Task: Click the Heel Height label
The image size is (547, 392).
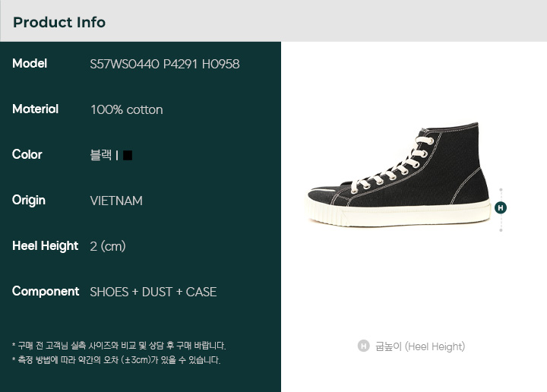Action: click(x=45, y=246)
